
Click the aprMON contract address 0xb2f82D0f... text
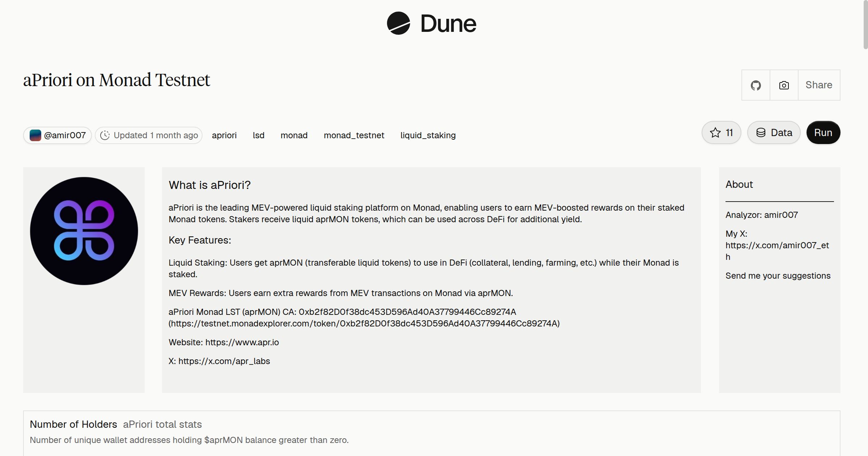pyautogui.click(x=407, y=312)
